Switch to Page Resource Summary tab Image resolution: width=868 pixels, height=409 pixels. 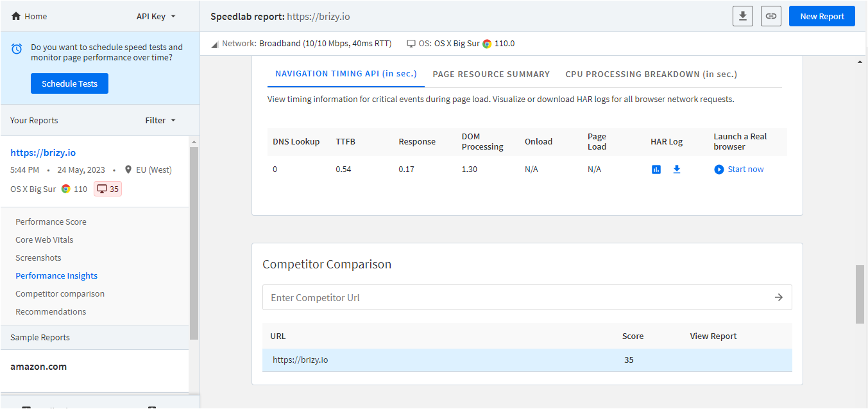click(x=491, y=74)
